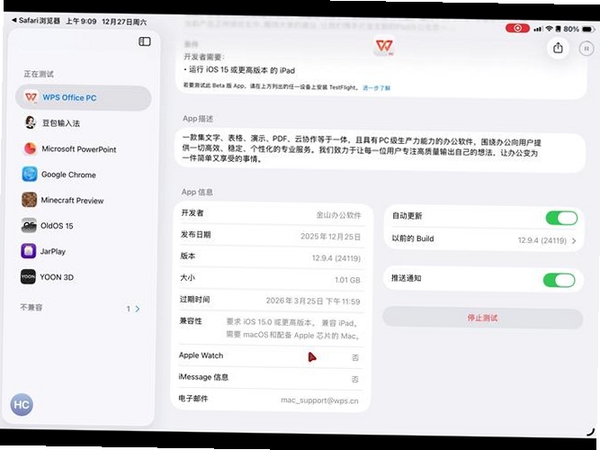Select the Minecraft Preview app icon
600x450 pixels.
tap(29, 200)
